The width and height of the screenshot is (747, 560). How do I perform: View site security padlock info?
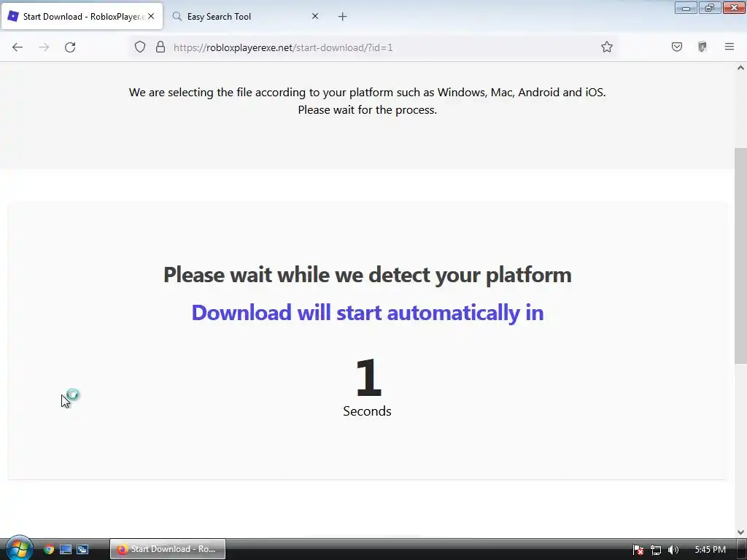160,47
